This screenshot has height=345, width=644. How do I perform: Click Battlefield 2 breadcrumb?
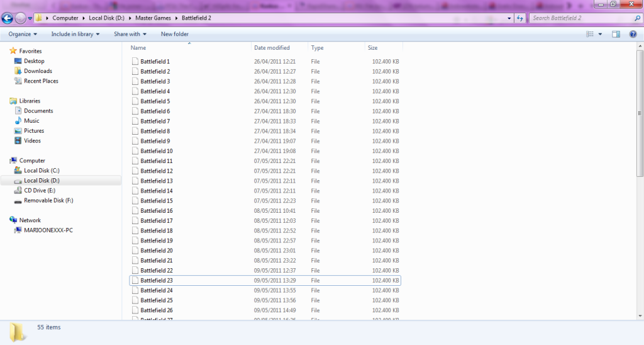(196, 18)
